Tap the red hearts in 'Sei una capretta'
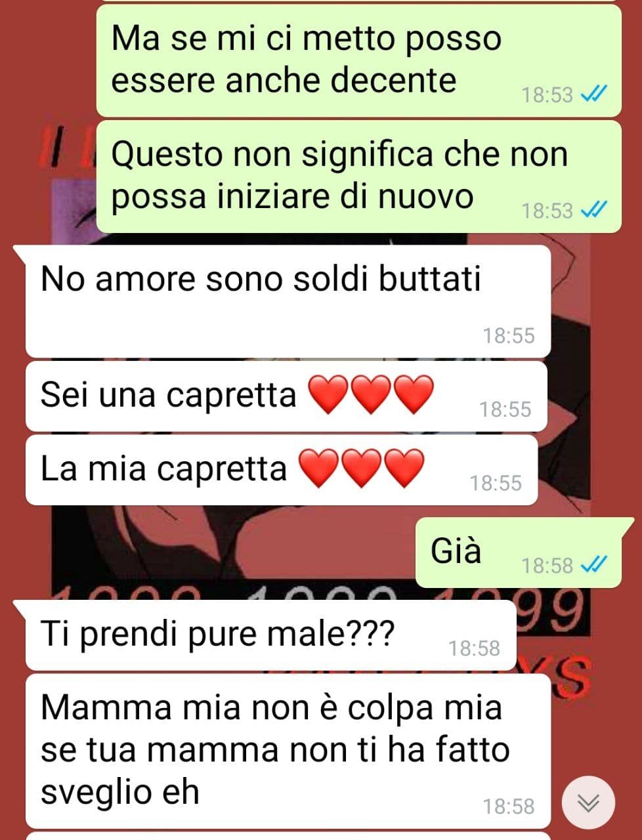The width and height of the screenshot is (642, 840). click(x=371, y=395)
